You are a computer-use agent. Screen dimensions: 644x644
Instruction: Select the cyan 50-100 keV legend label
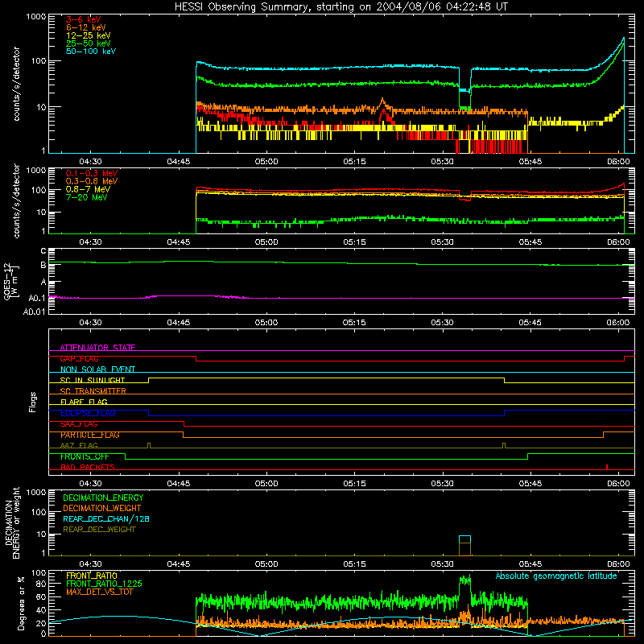pos(91,52)
